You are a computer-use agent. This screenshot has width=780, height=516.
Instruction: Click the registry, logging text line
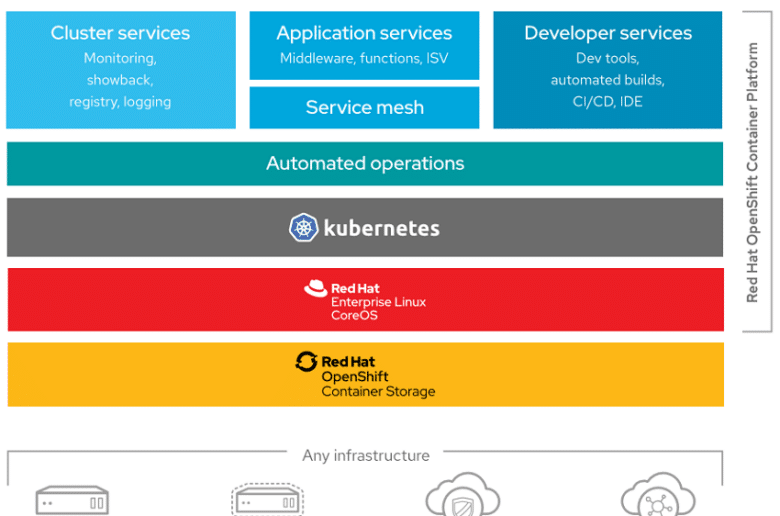[x=120, y=102]
